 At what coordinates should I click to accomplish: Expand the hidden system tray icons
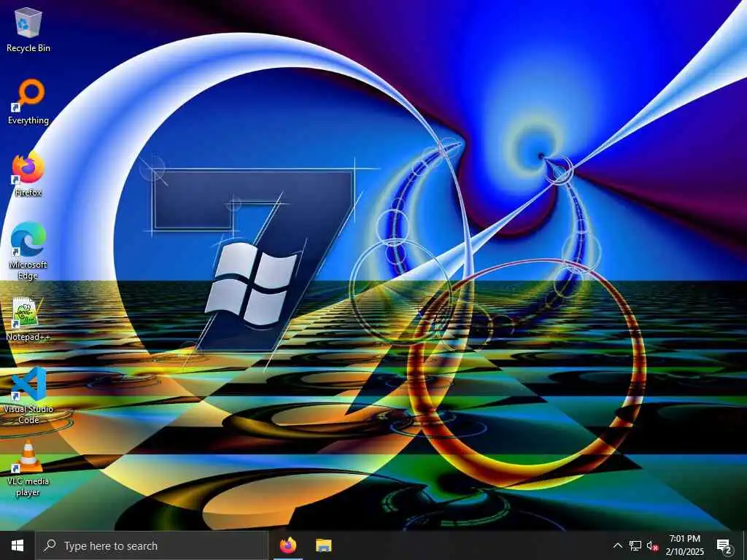(x=617, y=545)
